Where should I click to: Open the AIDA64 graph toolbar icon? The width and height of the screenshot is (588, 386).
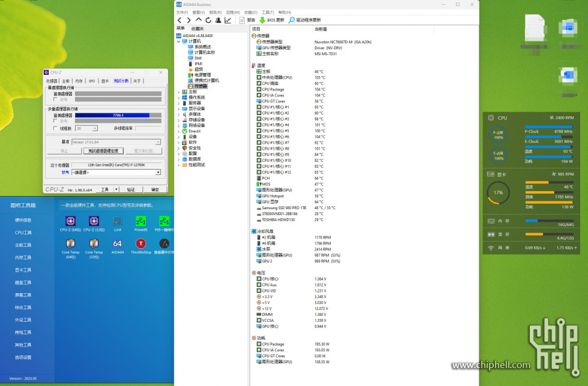tap(227, 20)
